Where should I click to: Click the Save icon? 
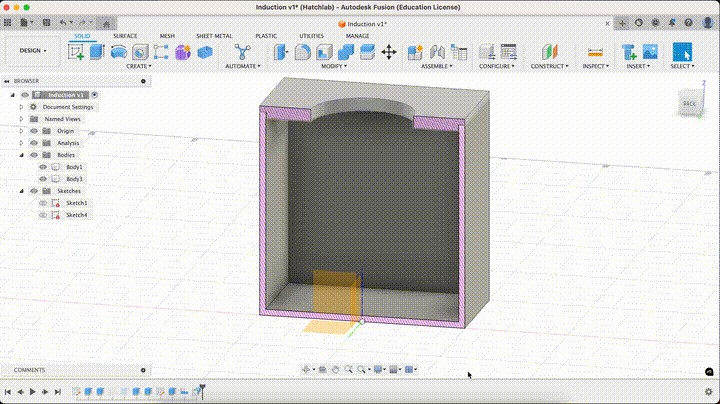pyautogui.click(x=46, y=22)
